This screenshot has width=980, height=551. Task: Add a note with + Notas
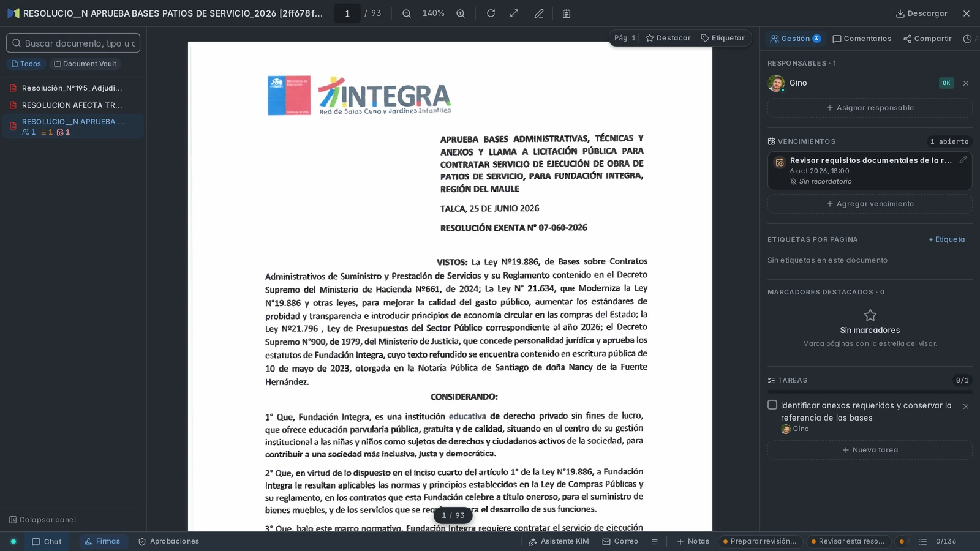tap(693, 542)
